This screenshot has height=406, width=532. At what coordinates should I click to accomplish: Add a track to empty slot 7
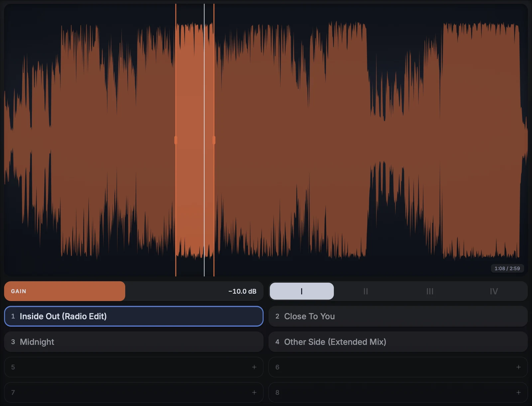pos(134,392)
